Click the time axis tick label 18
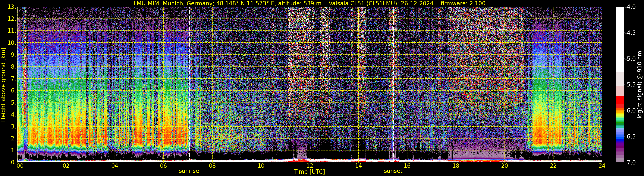The width and height of the screenshot is (644, 176). coord(456,166)
